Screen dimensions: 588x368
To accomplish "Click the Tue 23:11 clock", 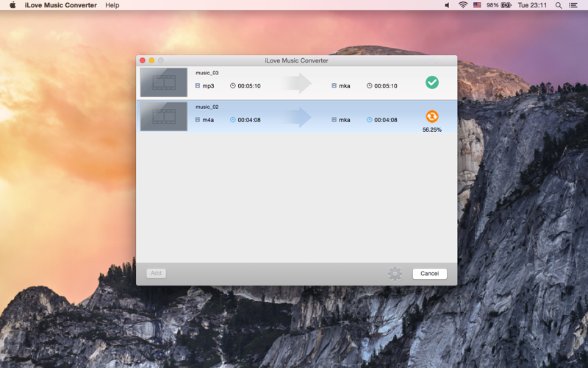I will pyautogui.click(x=532, y=5).
